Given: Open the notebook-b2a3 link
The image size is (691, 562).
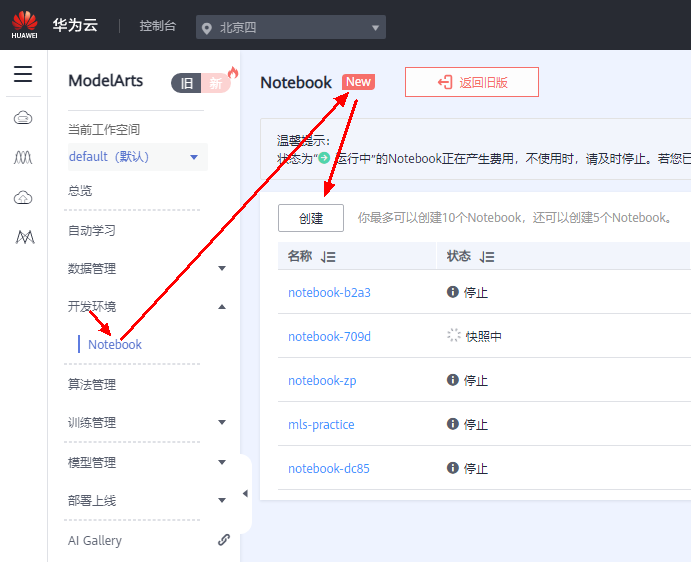Looking at the screenshot, I should (x=329, y=292).
